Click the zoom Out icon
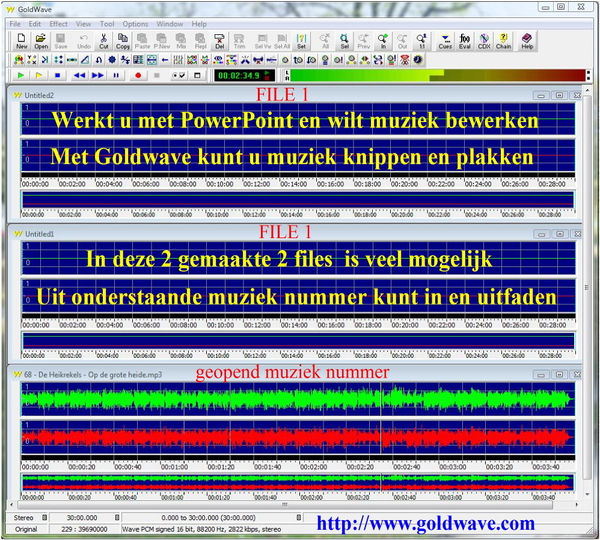 tap(402, 41)
